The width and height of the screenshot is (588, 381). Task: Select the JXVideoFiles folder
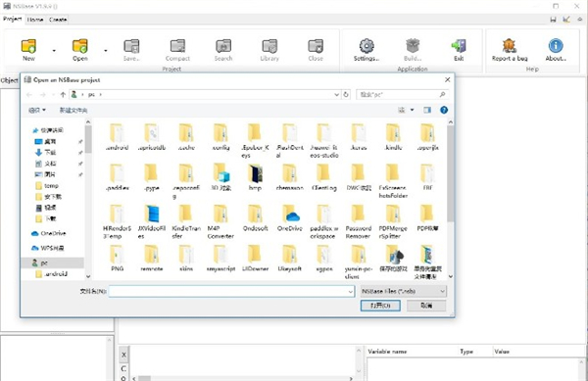(152, 221)
